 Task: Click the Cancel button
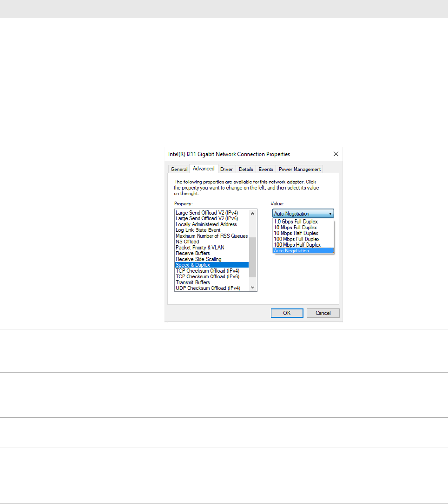click(x=323, y=313)
